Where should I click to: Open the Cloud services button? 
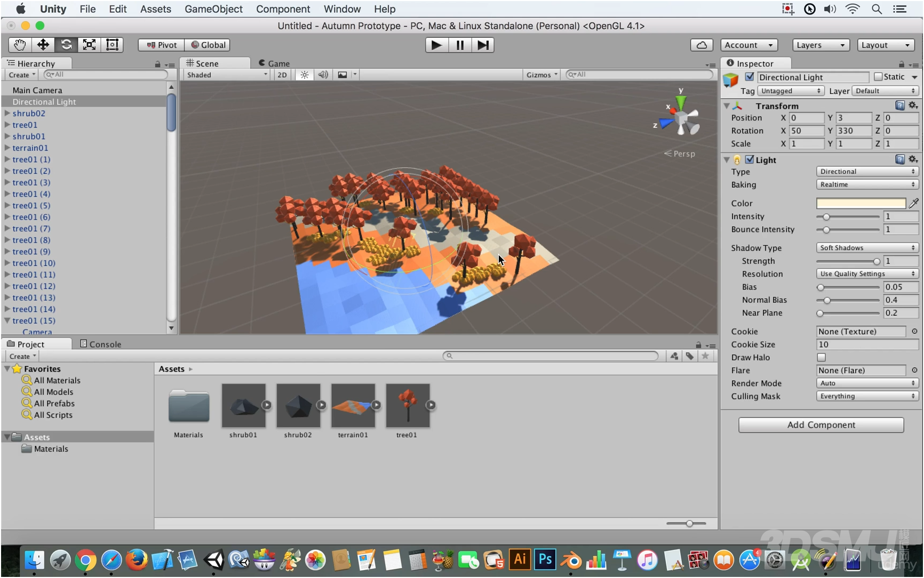[x=702, y=45]
